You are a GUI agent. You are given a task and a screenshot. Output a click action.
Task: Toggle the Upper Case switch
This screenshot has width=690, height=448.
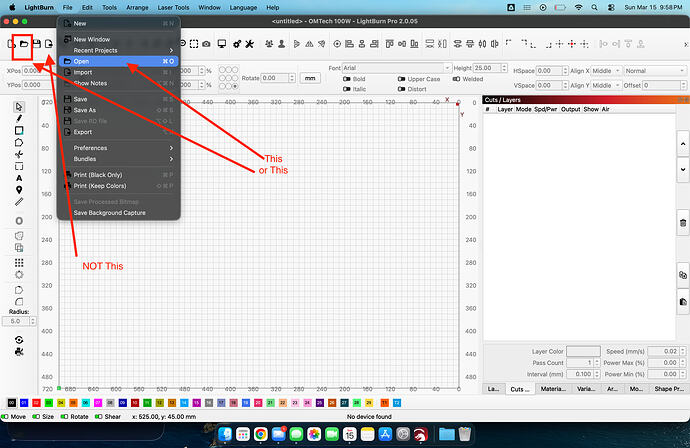pos(401,79)
